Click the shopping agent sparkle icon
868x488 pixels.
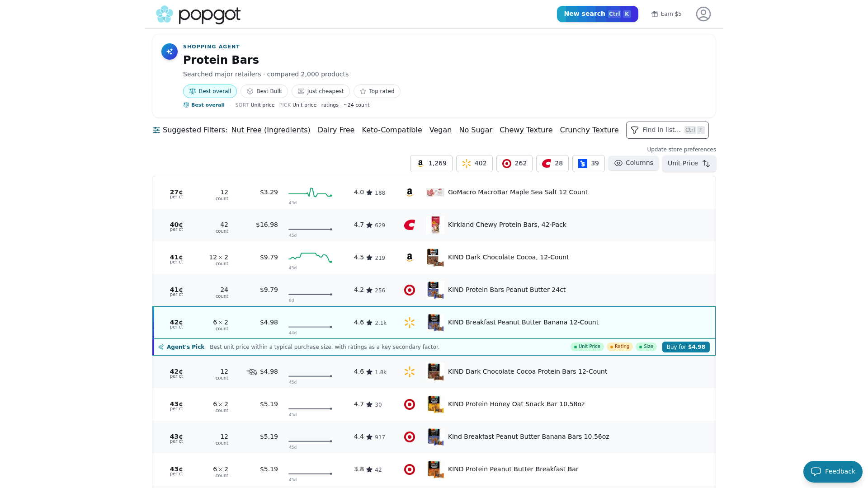click(170, 52)
